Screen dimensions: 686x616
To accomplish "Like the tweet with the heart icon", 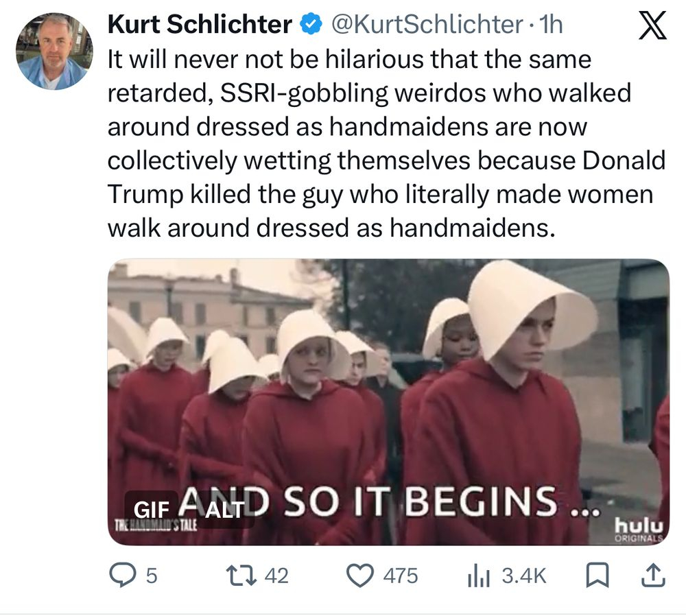I will click(x=359, y=576).
